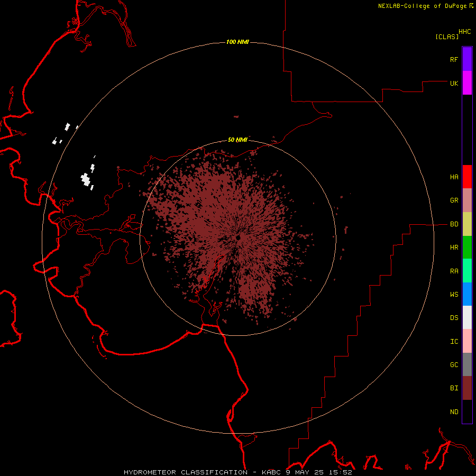Click the RA legend label
This screenshot has height=476, width=476.
454,271
